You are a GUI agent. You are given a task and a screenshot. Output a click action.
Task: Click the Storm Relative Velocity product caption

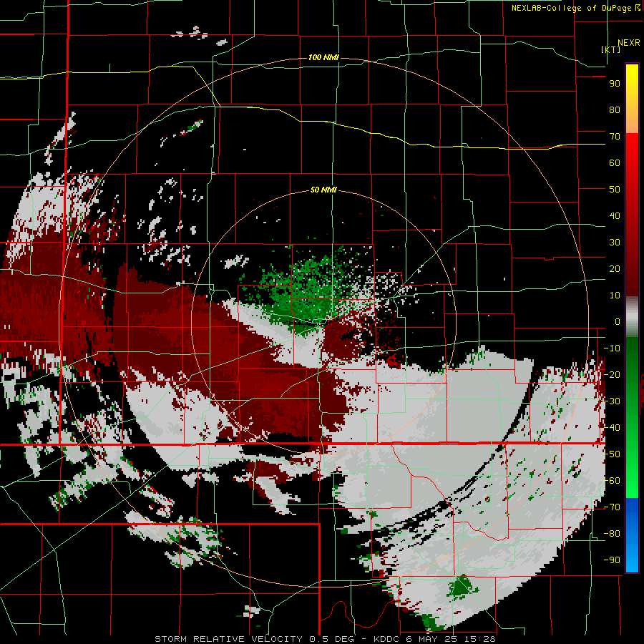click(x=325, y=639)
